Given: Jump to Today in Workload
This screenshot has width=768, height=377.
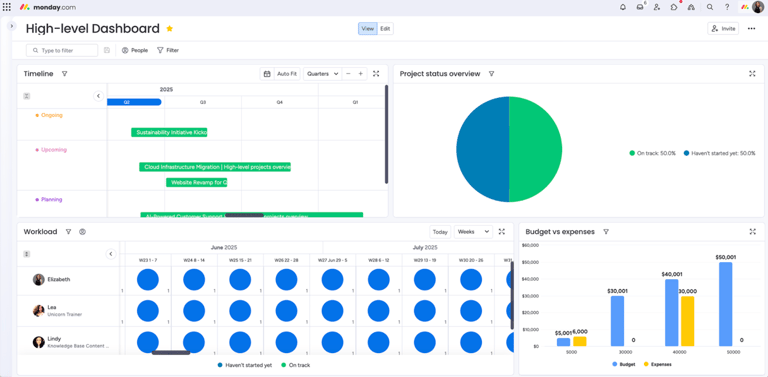Looking at the screenshot, I should pos(440,232).
